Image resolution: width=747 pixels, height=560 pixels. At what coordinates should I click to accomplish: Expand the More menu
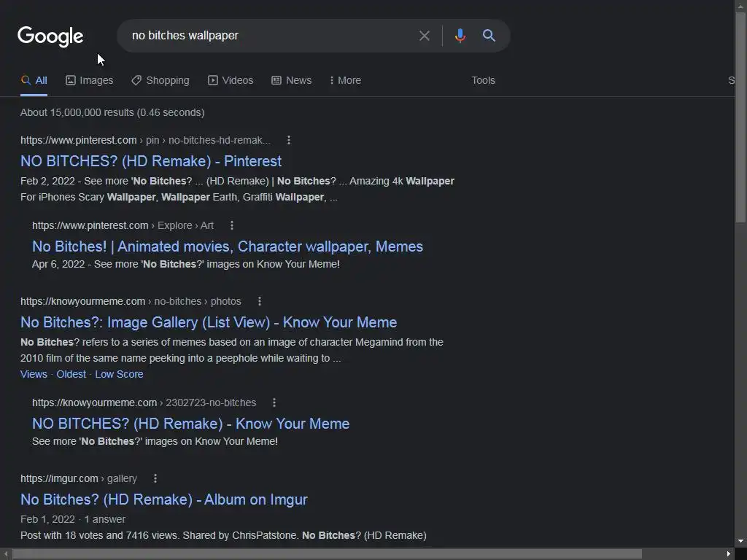click(x=345, y=80)
